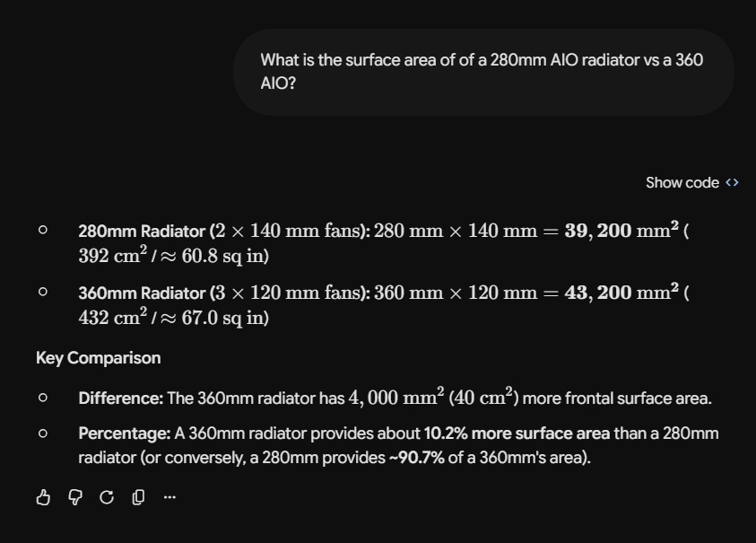
Task: Open the three-dot more options menu
Action: pyautogui.click(x=169, y=496)
